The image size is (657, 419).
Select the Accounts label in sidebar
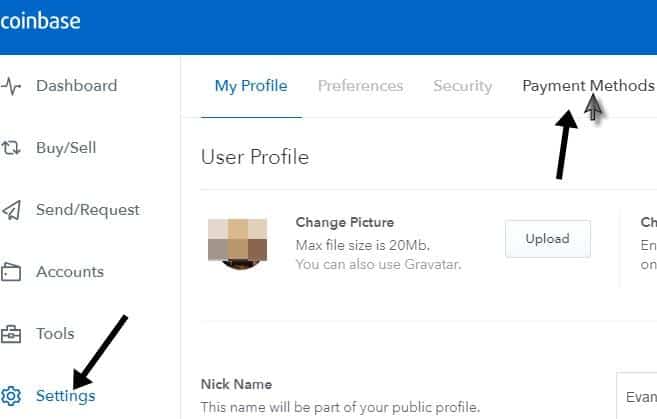pyautogui.click(x=69, y=272)
